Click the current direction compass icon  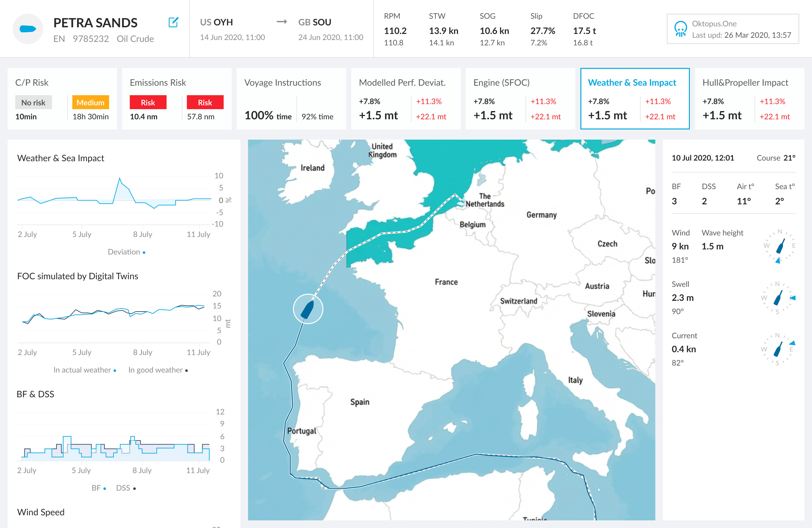click(x=778, y=349)
